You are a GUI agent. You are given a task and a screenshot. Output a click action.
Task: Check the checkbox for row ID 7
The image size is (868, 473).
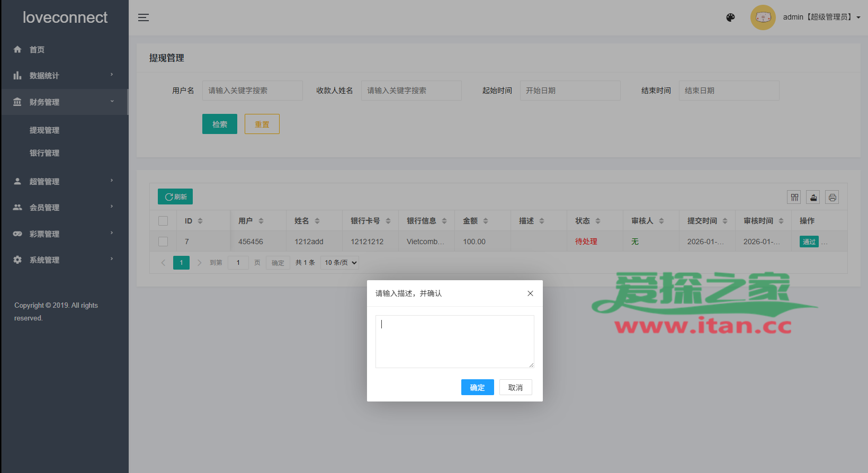coord(163,242)
